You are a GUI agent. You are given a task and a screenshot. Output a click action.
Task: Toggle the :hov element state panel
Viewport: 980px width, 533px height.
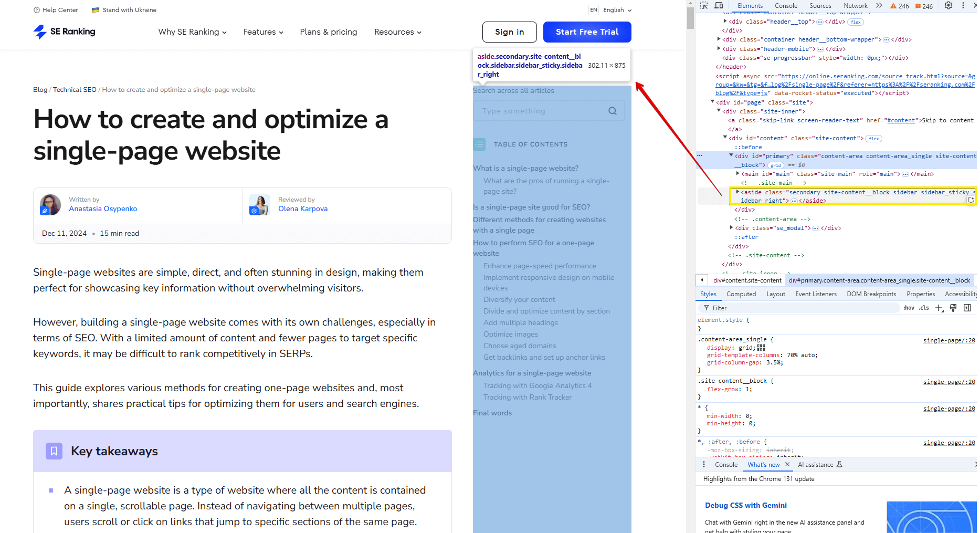(909, 308)
